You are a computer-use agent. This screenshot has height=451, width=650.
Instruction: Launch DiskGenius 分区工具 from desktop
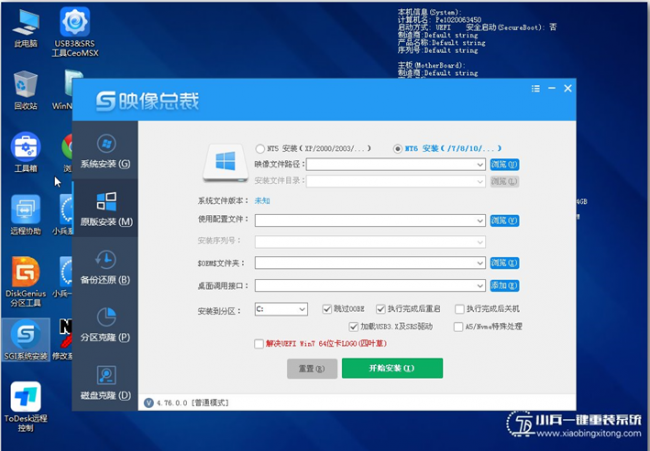coord(26,282)
